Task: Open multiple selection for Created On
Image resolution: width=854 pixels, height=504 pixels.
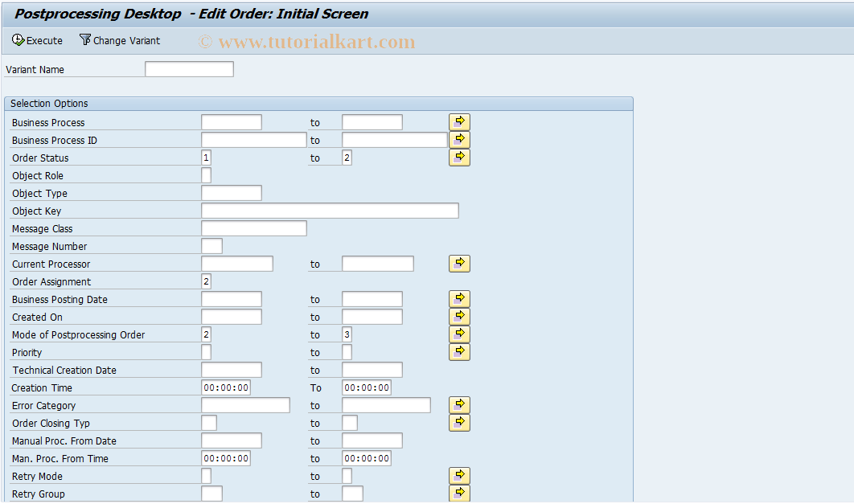Action: coord(459,316)
